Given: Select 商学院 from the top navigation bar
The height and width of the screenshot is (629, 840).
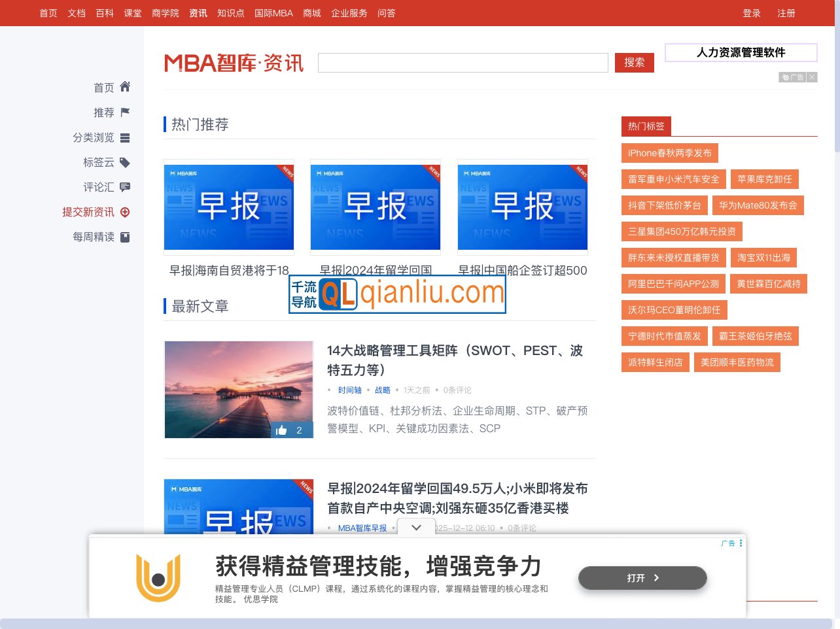Looking at the screenshot, I should (166, 13).
